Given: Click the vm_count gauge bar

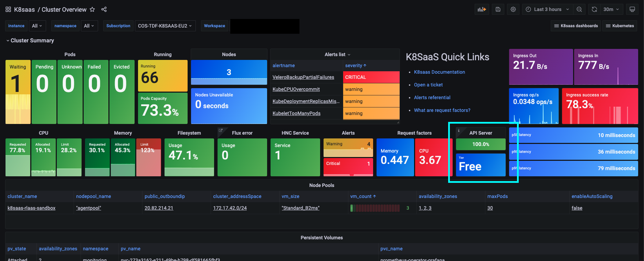Looking at the screenshot, I should coord(375,208).
